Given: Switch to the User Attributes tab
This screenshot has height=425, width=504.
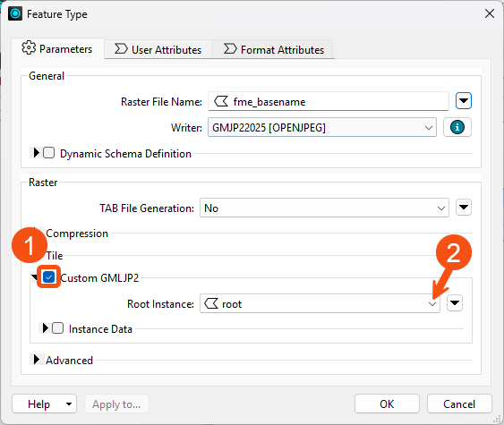Looking at the screenshot, I should 158,49.
